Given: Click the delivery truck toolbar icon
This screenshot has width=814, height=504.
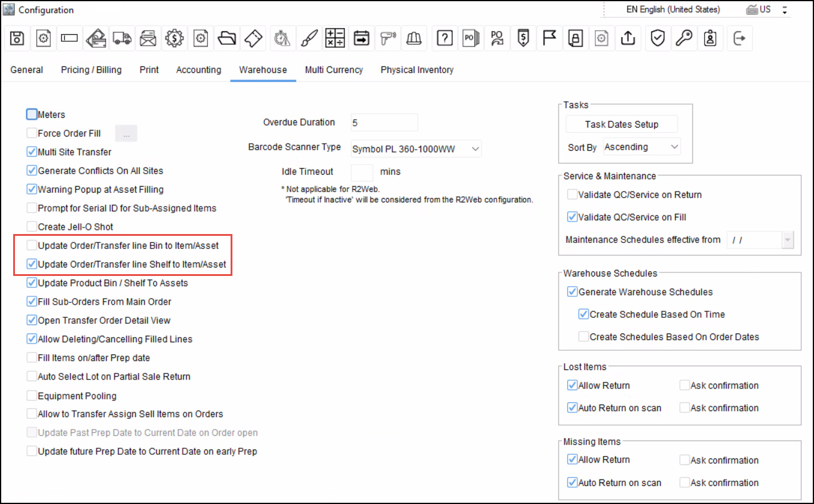Looking at the screenshot, I should click(122, 38).
